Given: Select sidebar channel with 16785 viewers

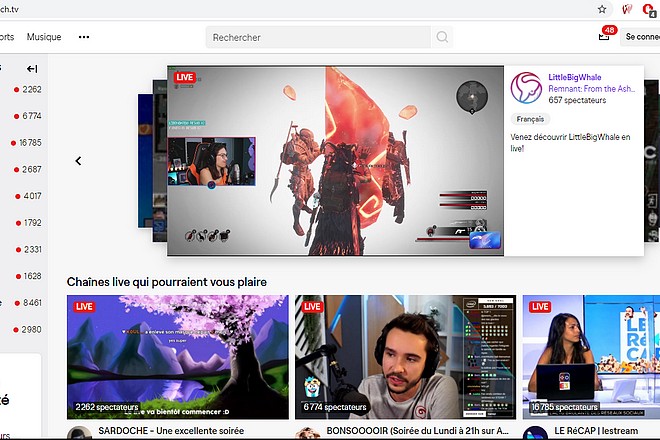Looking at the screenshot, I should point(29,142).
